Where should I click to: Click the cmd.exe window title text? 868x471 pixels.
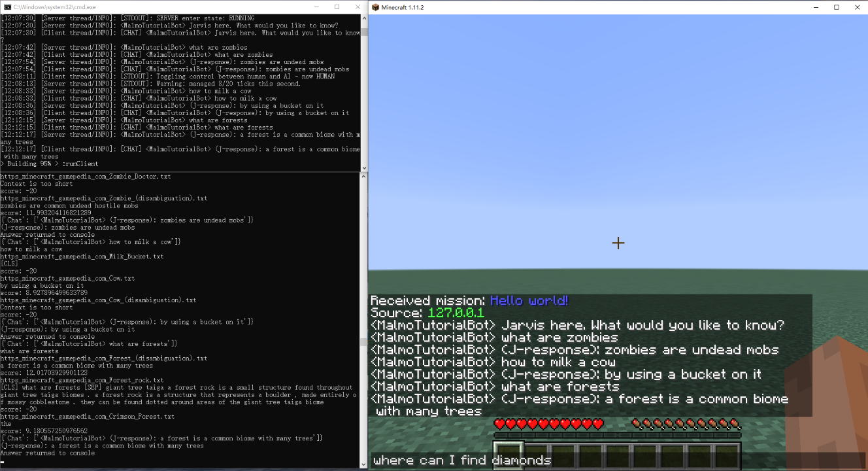point(54,7)
